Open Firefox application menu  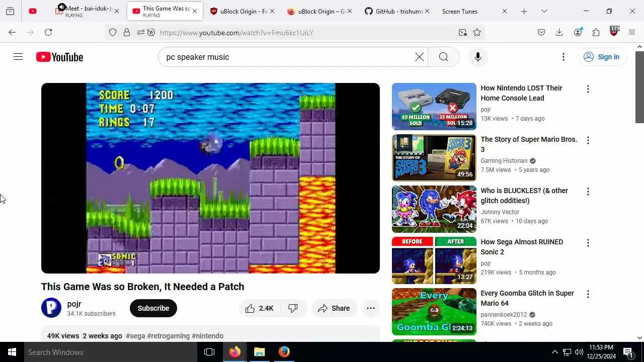click(x=632, y=32)
